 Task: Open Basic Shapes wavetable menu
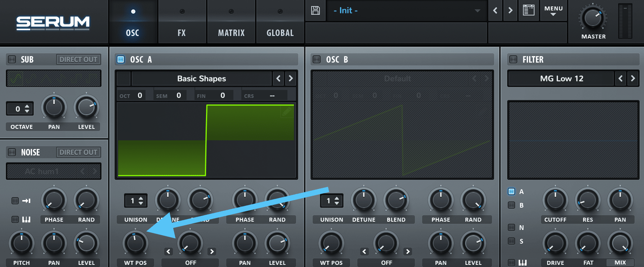pyautogui.click(x=202, y=78)
